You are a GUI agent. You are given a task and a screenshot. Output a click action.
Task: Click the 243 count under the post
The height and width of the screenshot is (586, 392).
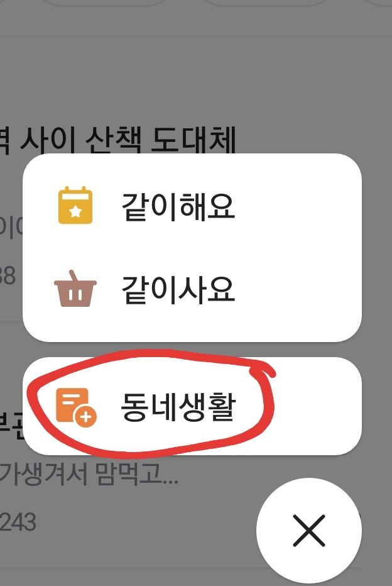pos(18,522)
